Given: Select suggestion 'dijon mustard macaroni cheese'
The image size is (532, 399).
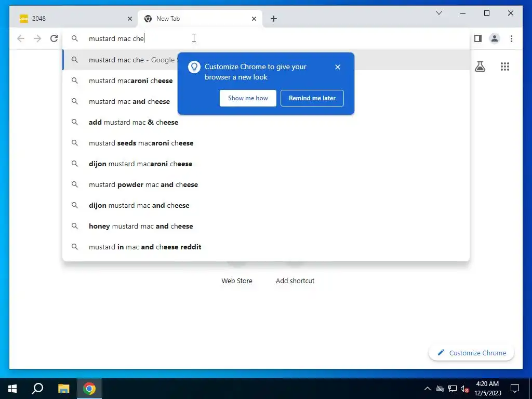Looking at the screenshot, I should (266, 164).
